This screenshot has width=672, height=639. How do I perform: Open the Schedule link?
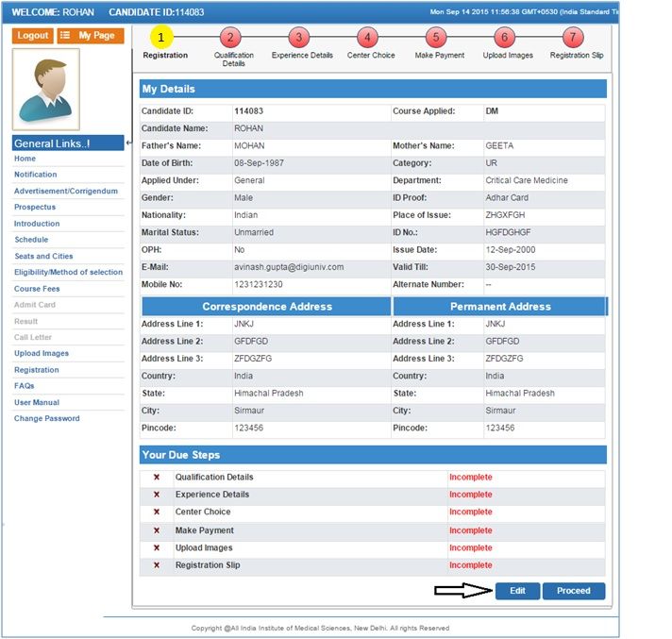pyautogui.click(x=31, y=240)
